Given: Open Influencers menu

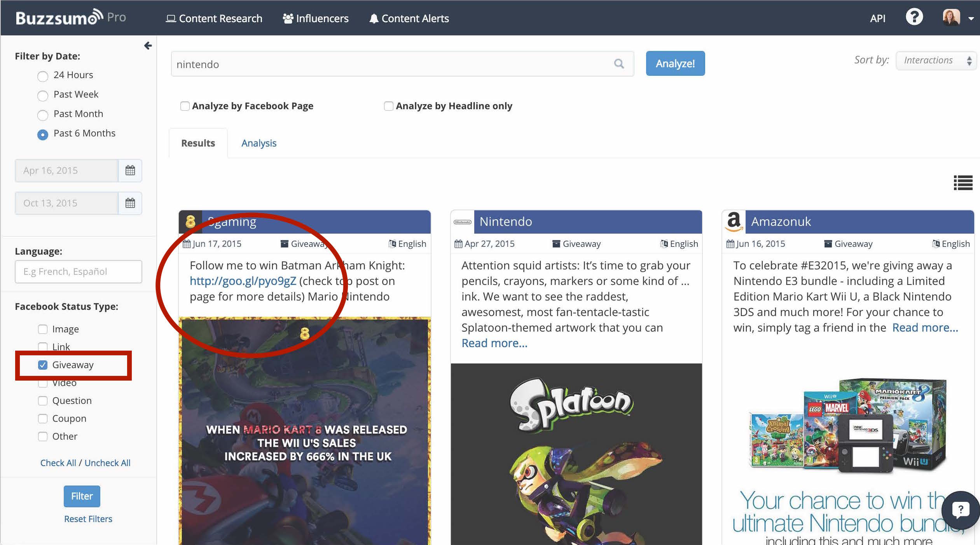Looking at the screenshot, I should pyautogui.click(x=315, y=18).
